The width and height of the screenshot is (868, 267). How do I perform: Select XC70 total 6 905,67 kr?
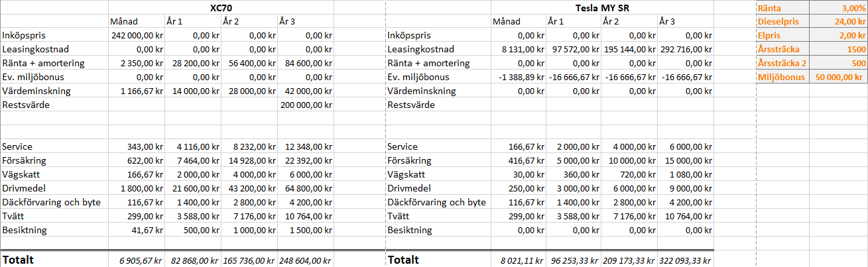point(137,260)
